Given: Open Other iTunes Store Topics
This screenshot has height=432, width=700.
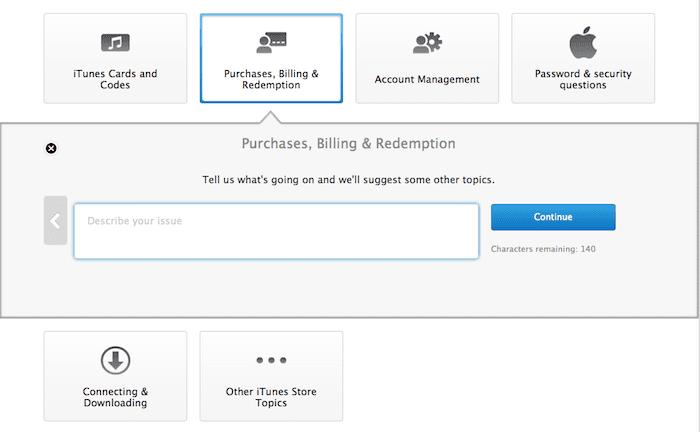Looking at the screenshot, I should 271,376.
